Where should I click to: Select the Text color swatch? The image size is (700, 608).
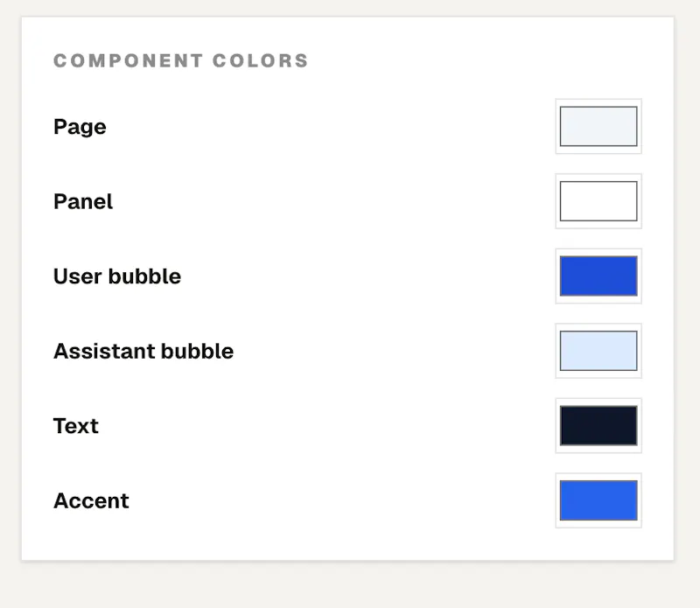[598, 425]
